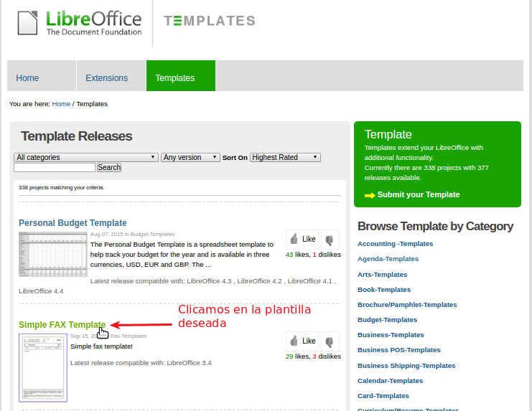Open the Highest Rated sort dropdown
Screen dimensions: 532x411
285,157
